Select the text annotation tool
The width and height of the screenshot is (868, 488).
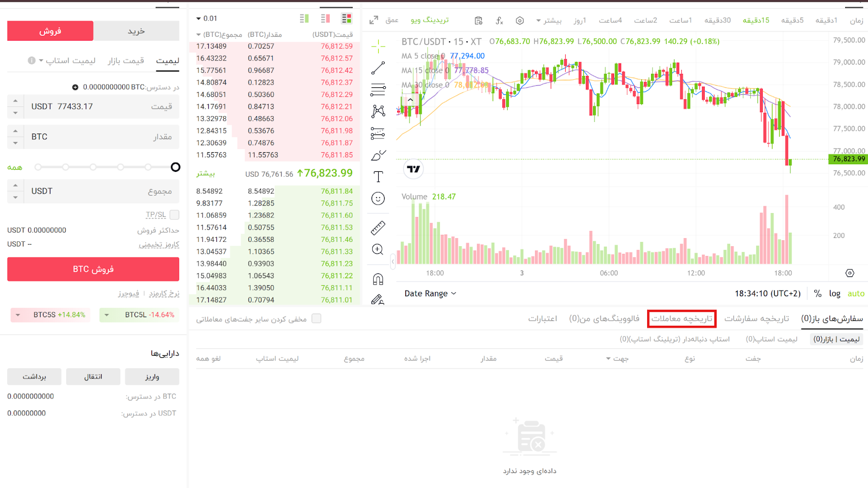click(378, 177)
